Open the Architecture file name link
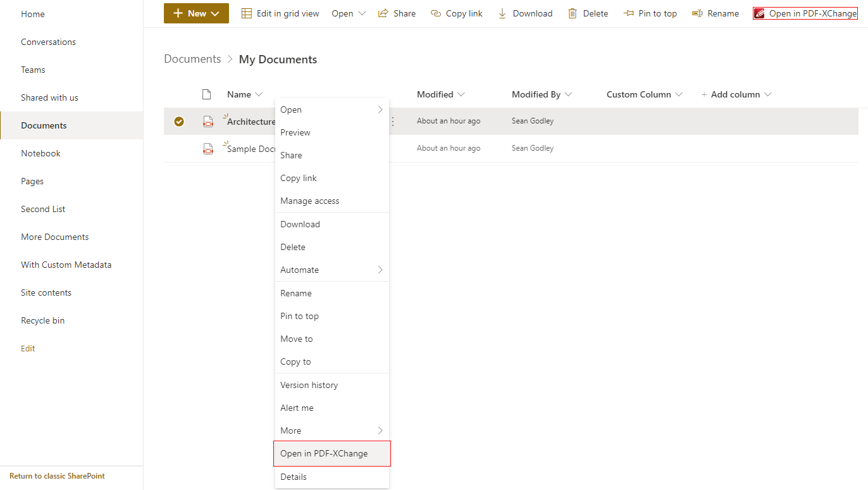Image resolution: width=868 pixels, height=490 pixels. click(x=251, y=122)
